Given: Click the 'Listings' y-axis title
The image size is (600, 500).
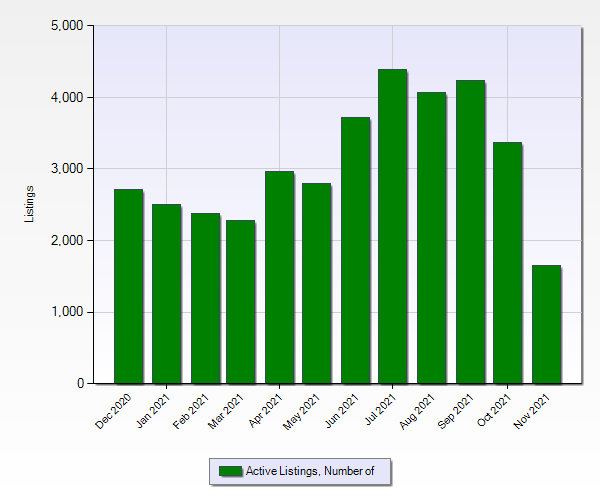Looking at the screenshot, I should click(x=30, y=204).
